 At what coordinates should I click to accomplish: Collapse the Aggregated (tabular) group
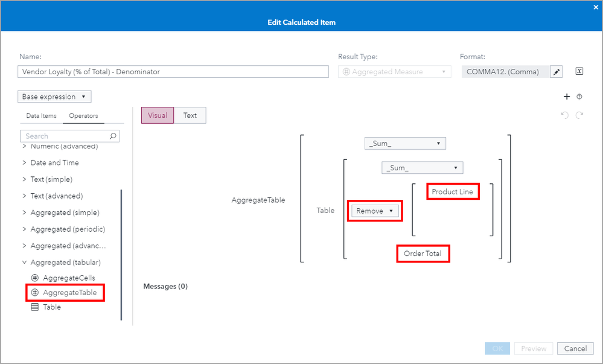(x=24, y=263)
